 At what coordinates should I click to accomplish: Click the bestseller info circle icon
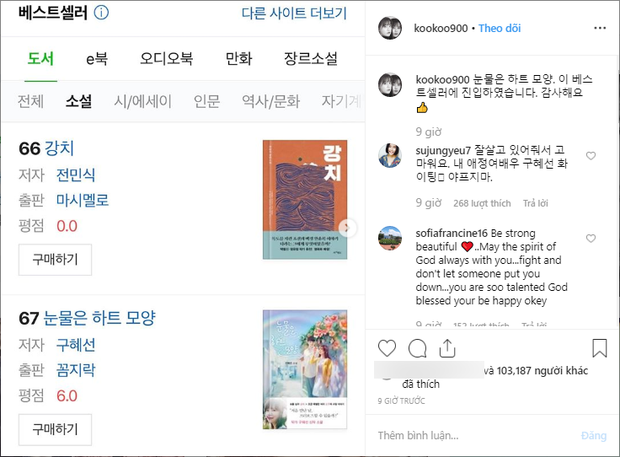[x=101, y=13]
